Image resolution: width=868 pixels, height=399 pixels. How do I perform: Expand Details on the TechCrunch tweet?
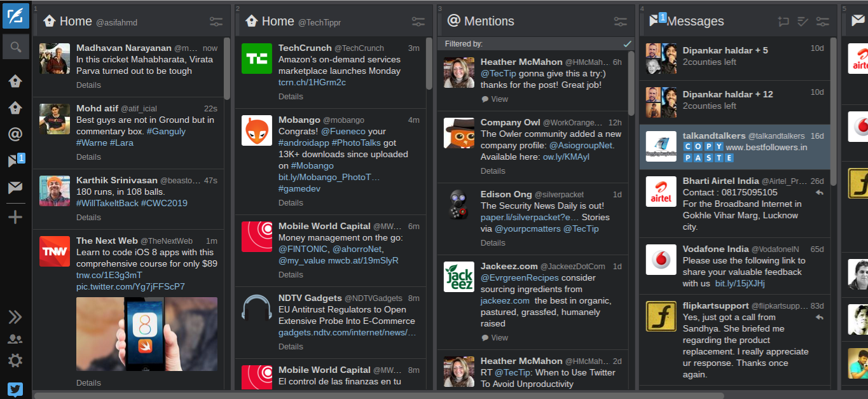(x=291, y=96)
